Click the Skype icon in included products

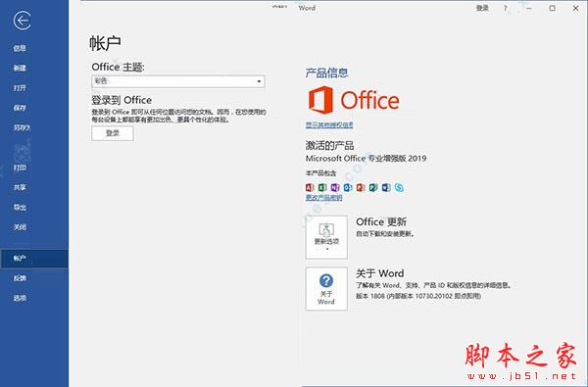pos(399,187)
